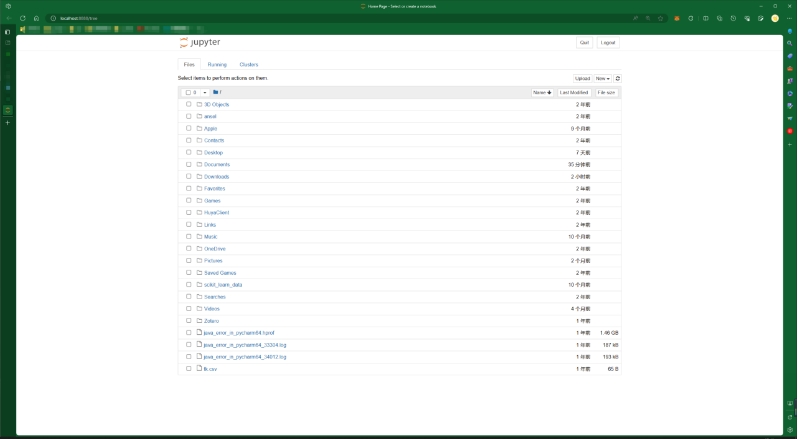Click the file icon beside ttk.csv
This screenshot has width=798, height=439.
pos(199,368)
